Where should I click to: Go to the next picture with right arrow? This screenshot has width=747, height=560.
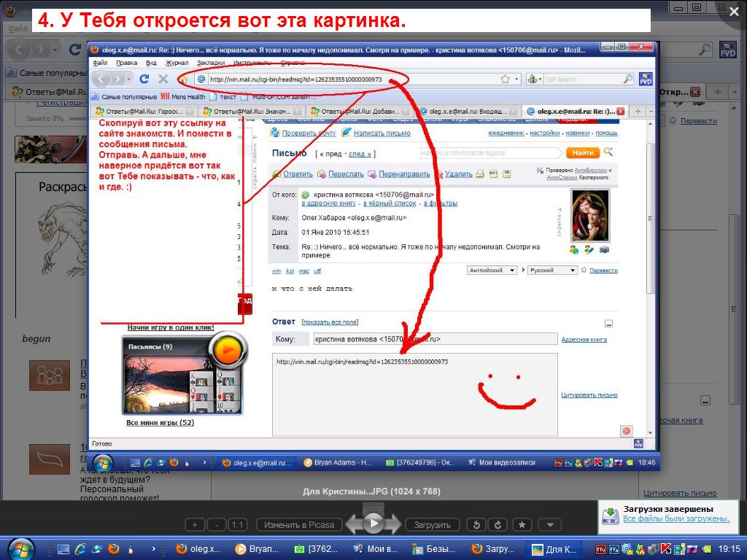(393, 524)
